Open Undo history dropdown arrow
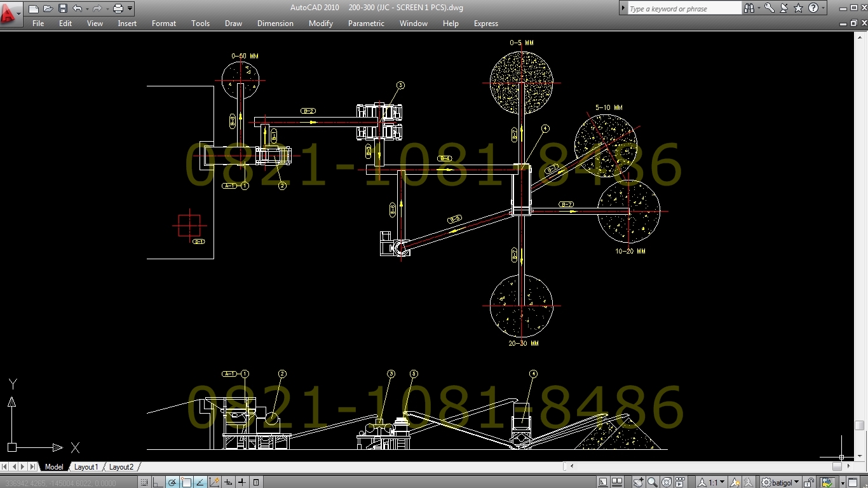 [x=87, y=8]
